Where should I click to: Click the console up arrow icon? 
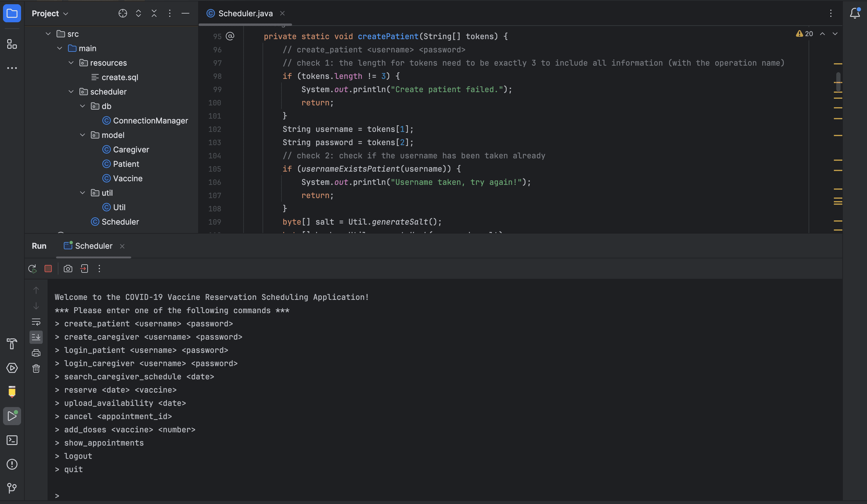pos(36,290)
